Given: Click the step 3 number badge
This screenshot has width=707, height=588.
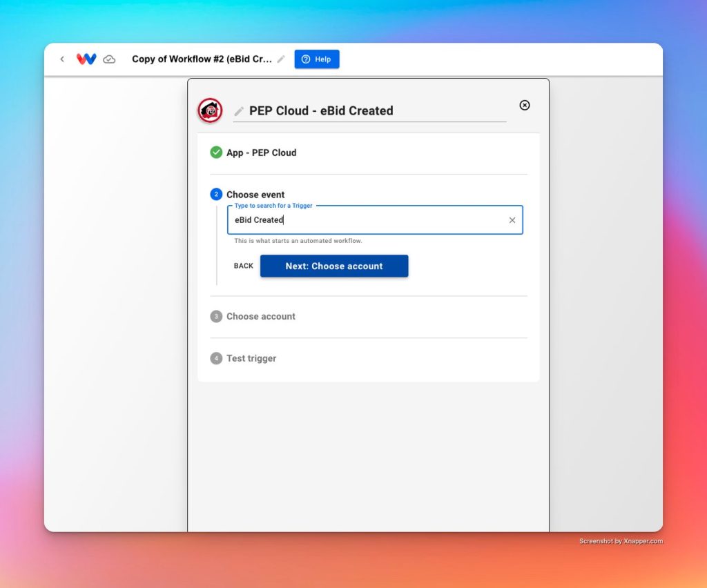Looking at the screenshot, I should click(x=216, y=316).
